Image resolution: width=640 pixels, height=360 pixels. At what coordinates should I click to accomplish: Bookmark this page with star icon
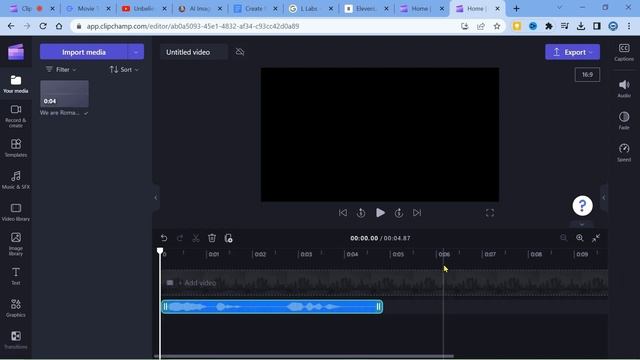(497, 26)
